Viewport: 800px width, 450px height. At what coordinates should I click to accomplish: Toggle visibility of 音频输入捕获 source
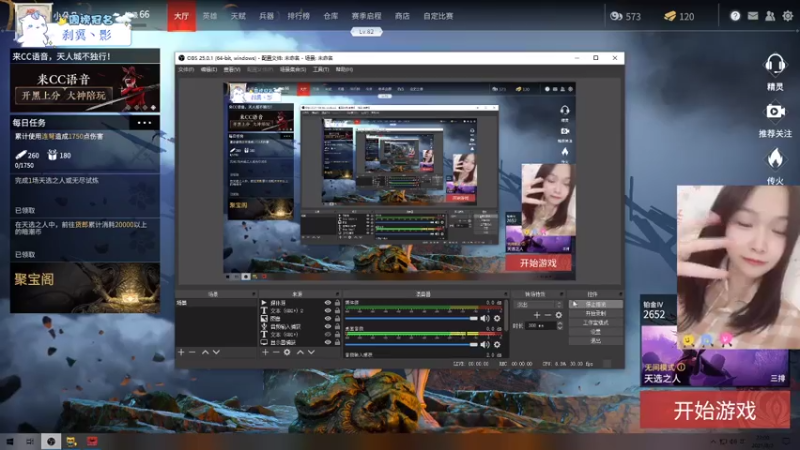[328, 326]
